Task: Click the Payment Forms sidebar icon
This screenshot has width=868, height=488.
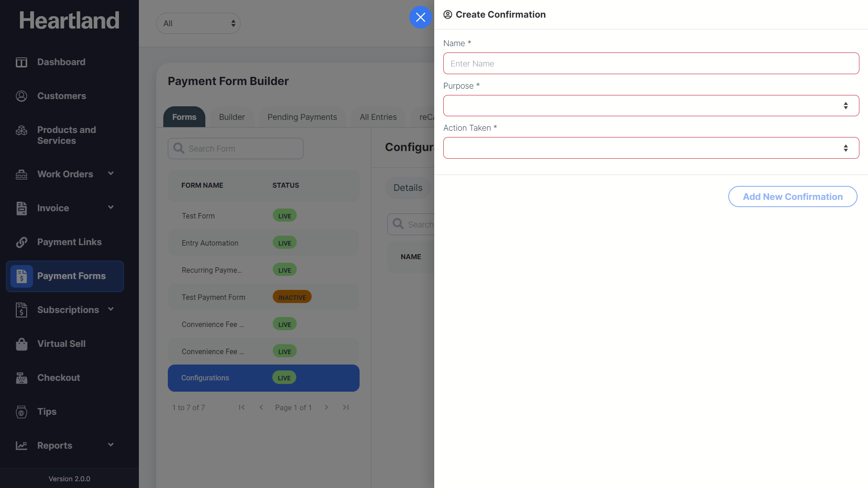Action: pyautogui.click(x=21, y=276)
